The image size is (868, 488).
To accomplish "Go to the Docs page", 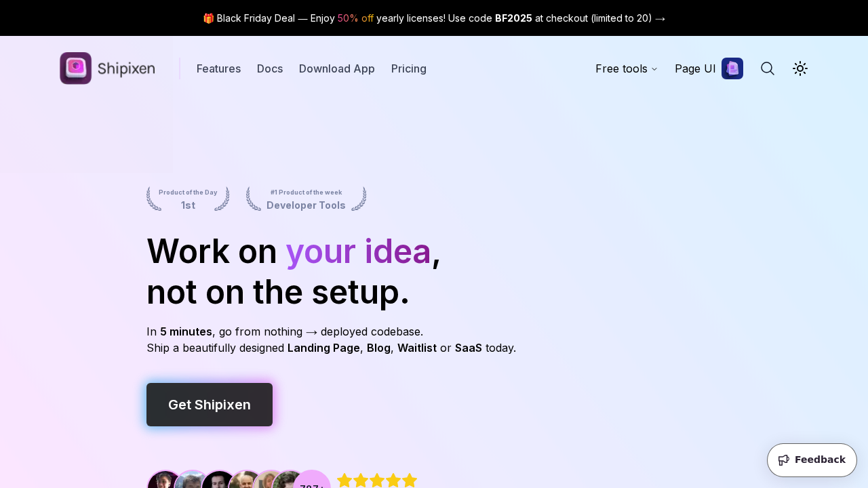I will [x=270, y=68].
